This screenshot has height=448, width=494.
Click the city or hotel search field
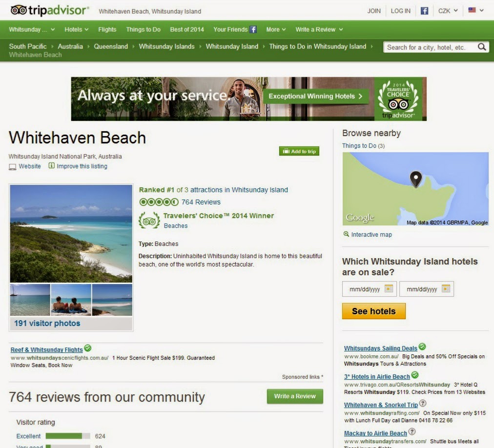click(431, 47)
